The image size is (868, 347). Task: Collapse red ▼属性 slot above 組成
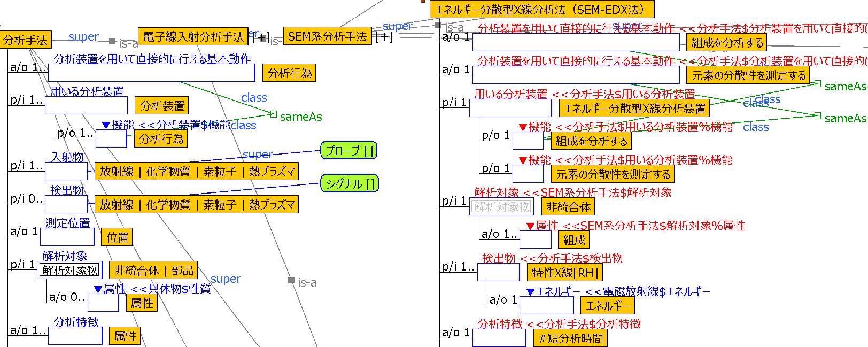coord(531,226)
